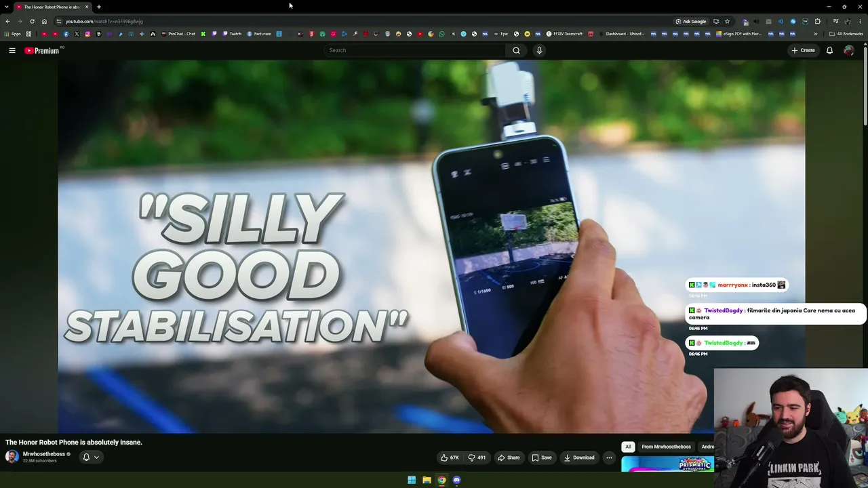This screenshot has width=868, height=488.
Task: Click the Share button
Action: pyautogui.click(x=509, y=457)
